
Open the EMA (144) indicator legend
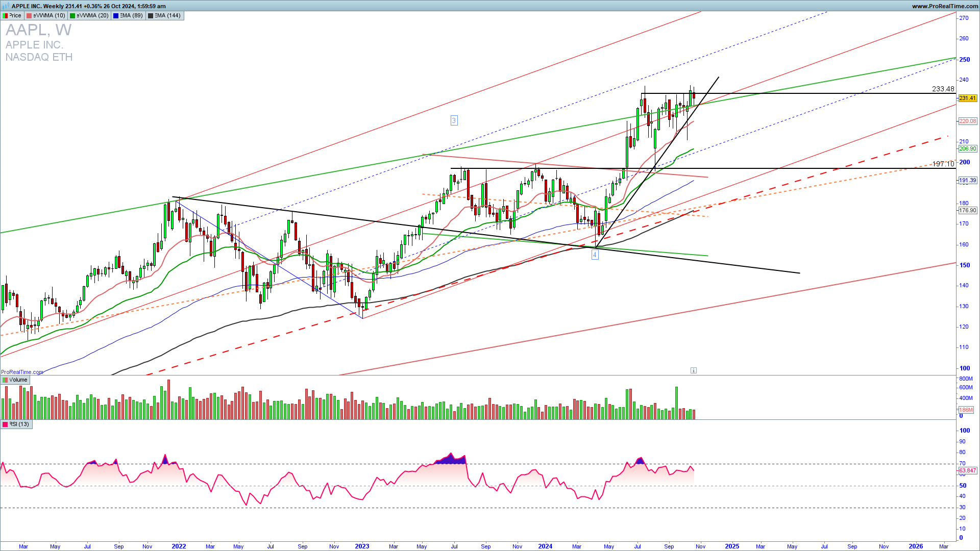164,16
